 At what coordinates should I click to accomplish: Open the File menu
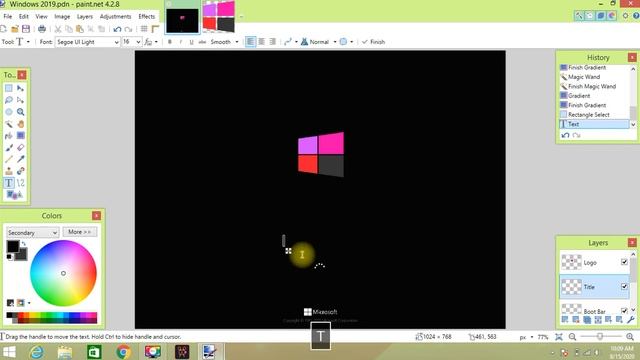(8, 16)
